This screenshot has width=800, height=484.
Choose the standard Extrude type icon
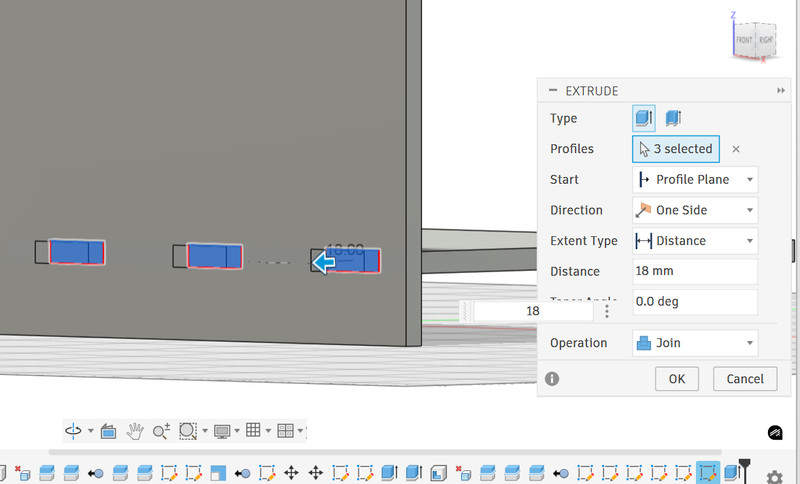point(644,118)
